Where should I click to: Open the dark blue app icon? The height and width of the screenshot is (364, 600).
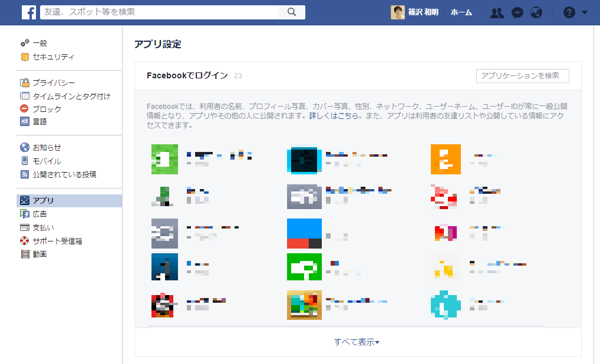[x=164, y=267]
